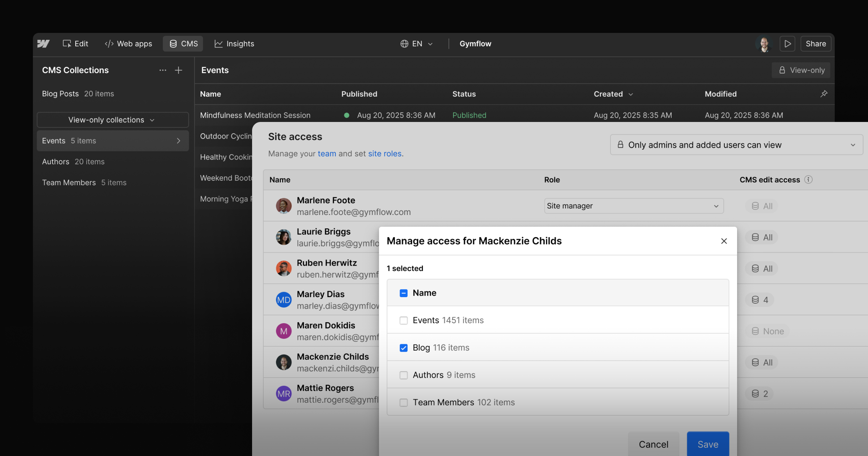This screenshot has width=868, height=456.
Task: Open CMS Collections more options menu
Action: (163, 70)
